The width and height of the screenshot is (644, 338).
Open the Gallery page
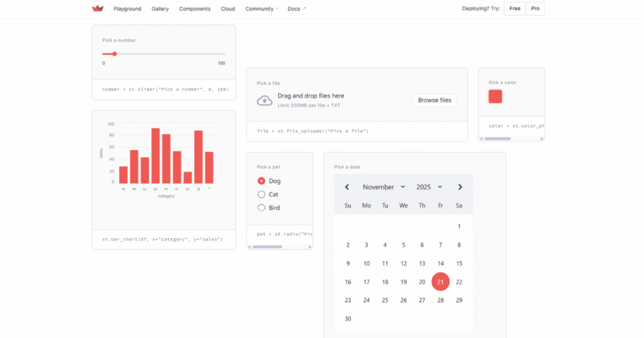point(160,9)
